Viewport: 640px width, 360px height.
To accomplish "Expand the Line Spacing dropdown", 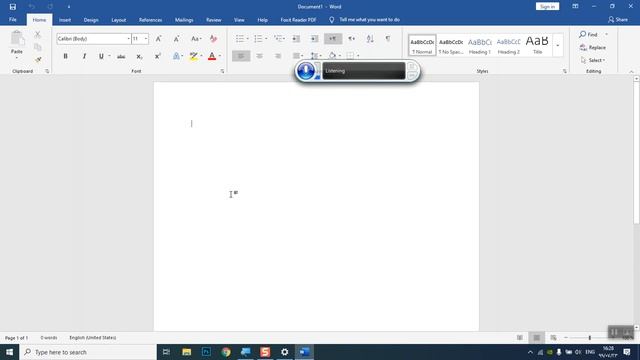I will (x=320, y=56).
